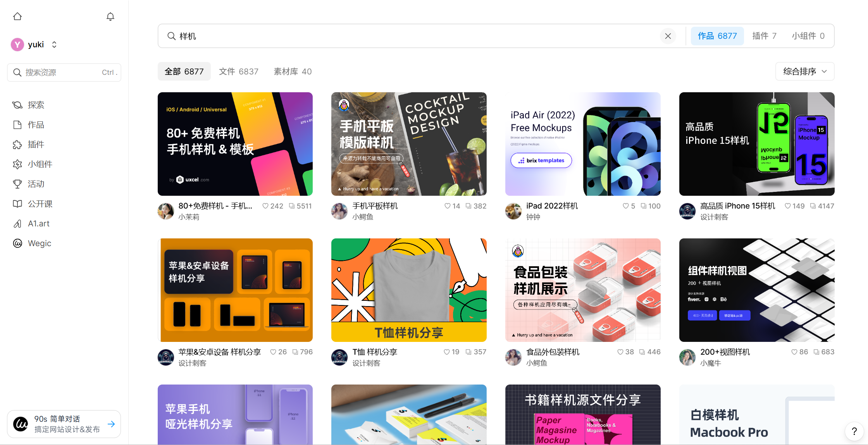Viewport: 868px width, 445px height.
Task: Click the 90s 简单对话 Wegic banner
Action: [x=64, y=424]
